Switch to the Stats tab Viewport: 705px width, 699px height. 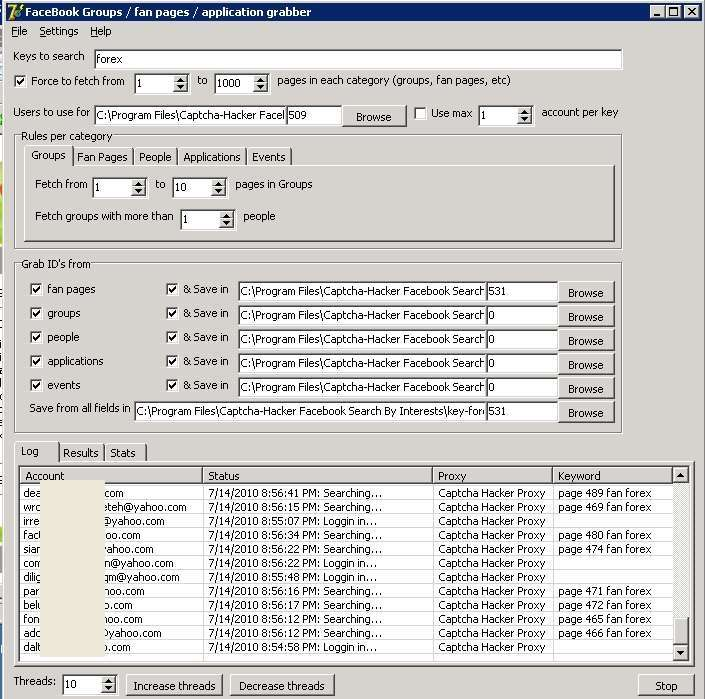123,453
